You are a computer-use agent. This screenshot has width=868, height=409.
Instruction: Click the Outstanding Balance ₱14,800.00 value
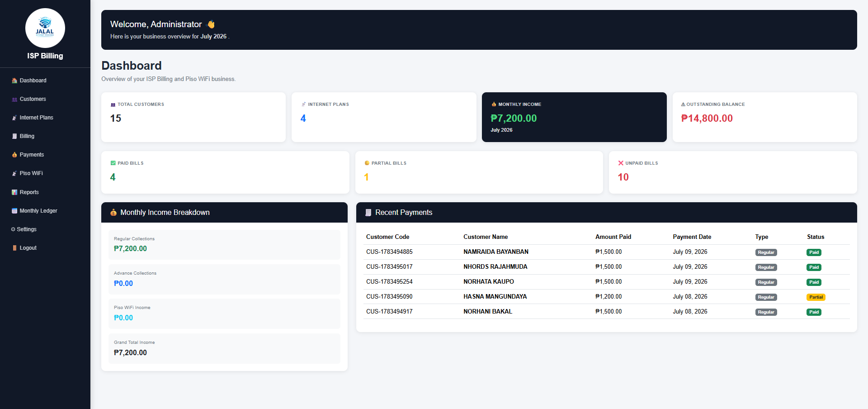707,119
